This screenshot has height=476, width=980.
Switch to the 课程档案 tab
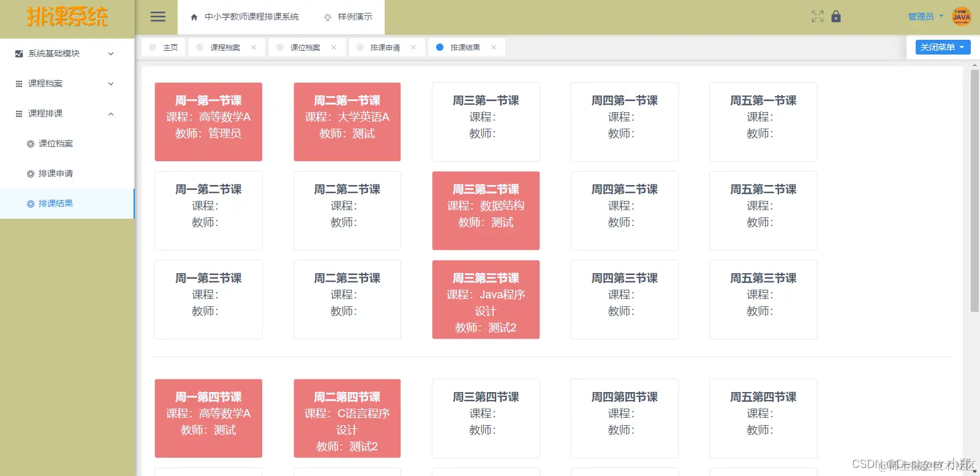(x=227, y=47)
